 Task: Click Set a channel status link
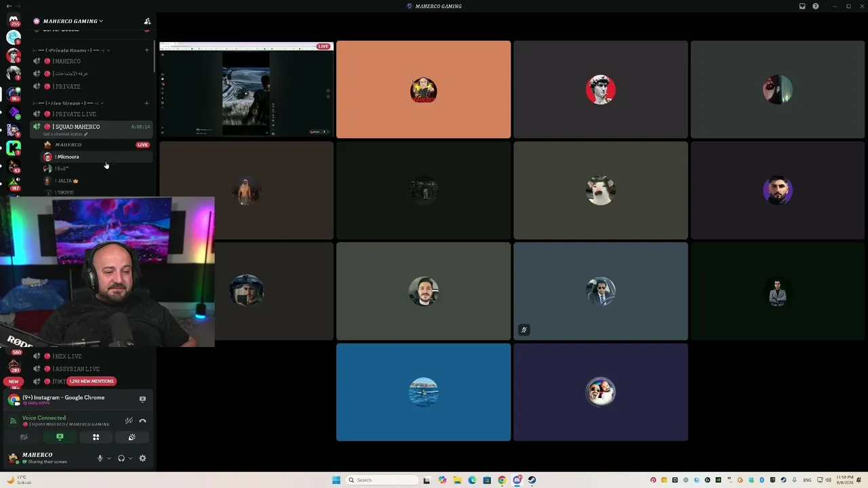pyautogui.click(x=66, y=134)
